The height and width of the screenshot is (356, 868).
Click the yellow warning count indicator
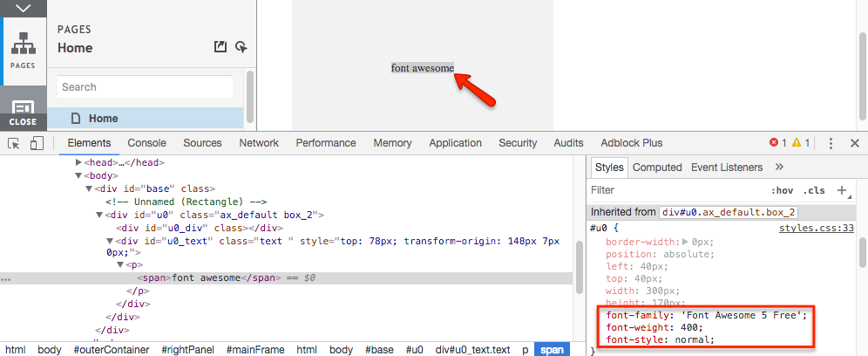tap(802, 143)
